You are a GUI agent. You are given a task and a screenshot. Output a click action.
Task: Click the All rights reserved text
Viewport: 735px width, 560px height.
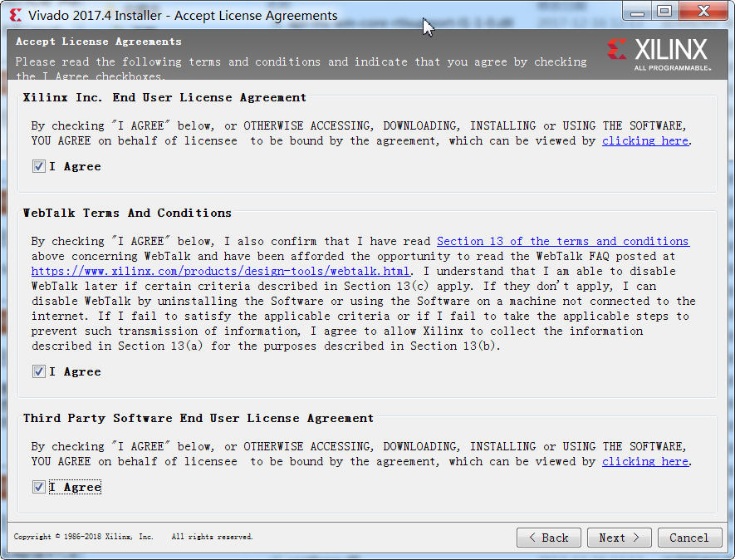pyautogui.click(x=212, y=537)
